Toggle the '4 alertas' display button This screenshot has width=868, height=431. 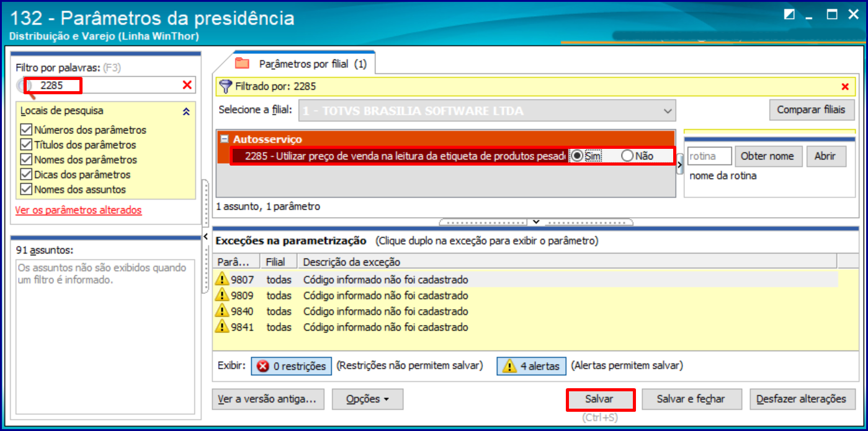coord(531,367)
